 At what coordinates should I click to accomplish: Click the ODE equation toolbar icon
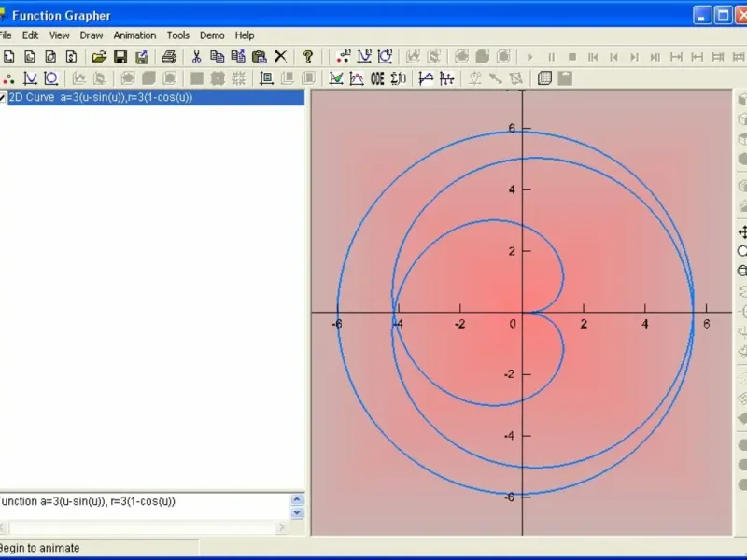[377, 78]
